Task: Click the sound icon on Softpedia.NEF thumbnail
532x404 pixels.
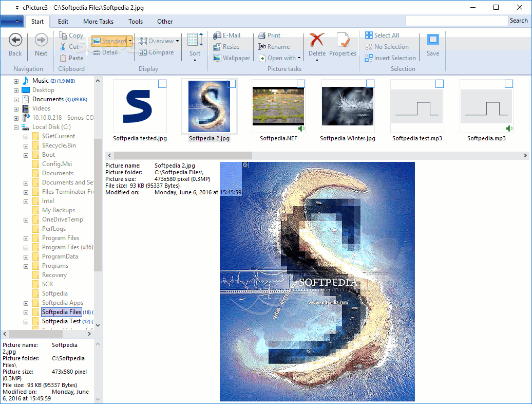Action: pyautogui.click(x=301, y=128)
